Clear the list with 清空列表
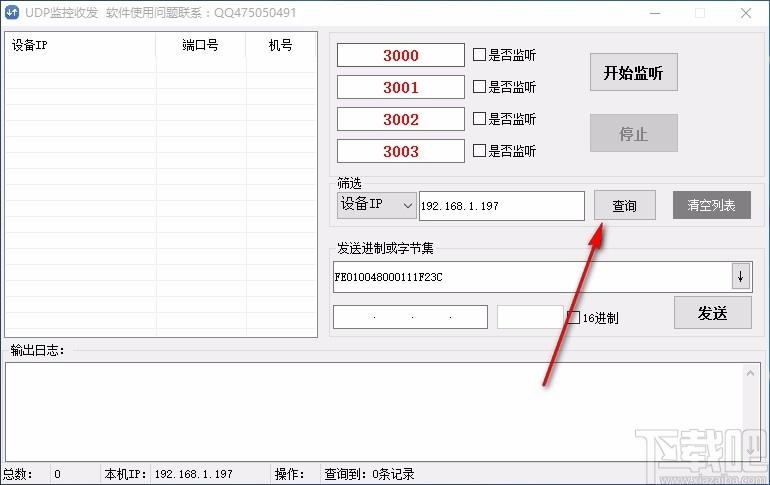Image resolution: width=770 pixels, height=485 pixels. tap(711, 205)
